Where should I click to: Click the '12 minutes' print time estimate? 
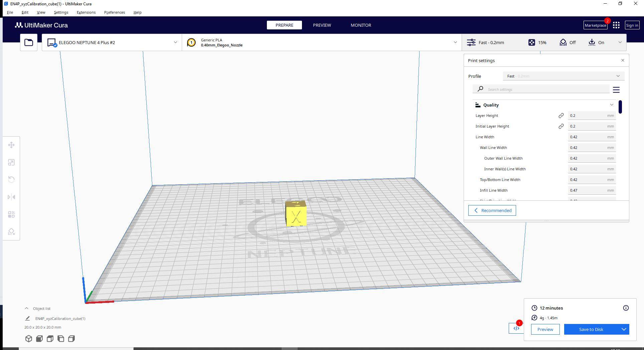(x=551, y=308)
